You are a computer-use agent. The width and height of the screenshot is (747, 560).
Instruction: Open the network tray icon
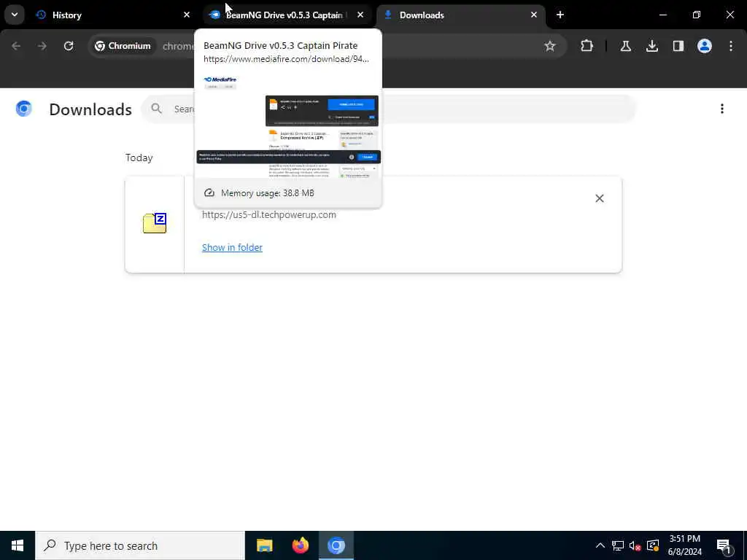point(618,545)
